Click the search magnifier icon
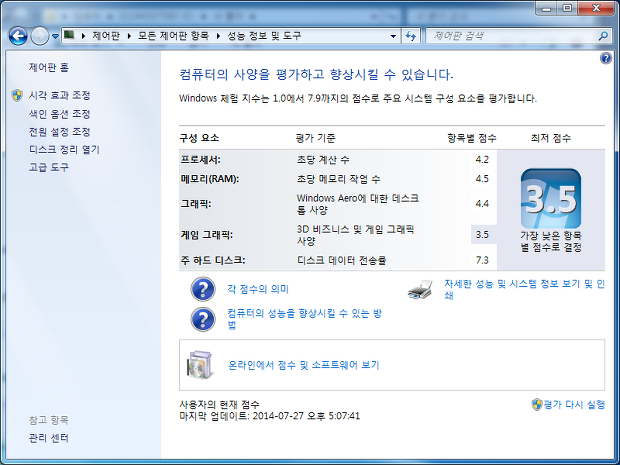This screenshot has height=465, width=620. click(x=603, y=36)
